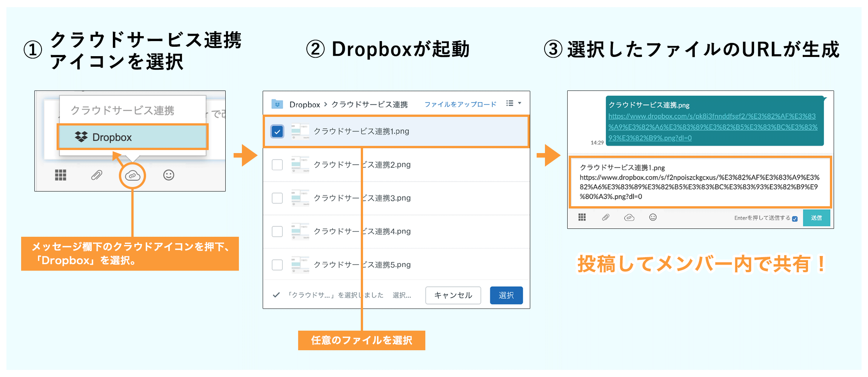Select file name クラウドサービス連携2.png
Viewport: 868px width, 377px height.
click(362, 165)
